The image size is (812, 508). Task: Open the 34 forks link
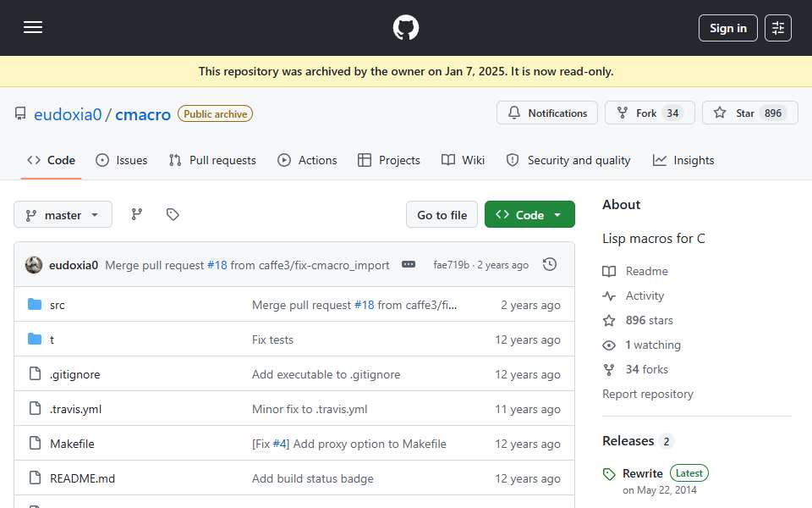pos(646,369)
